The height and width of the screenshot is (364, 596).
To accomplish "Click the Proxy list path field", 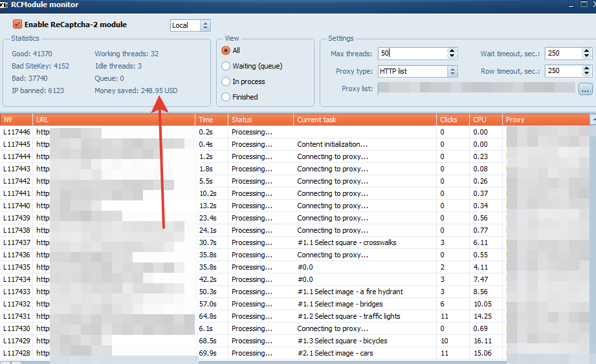I will pos(476,88).
